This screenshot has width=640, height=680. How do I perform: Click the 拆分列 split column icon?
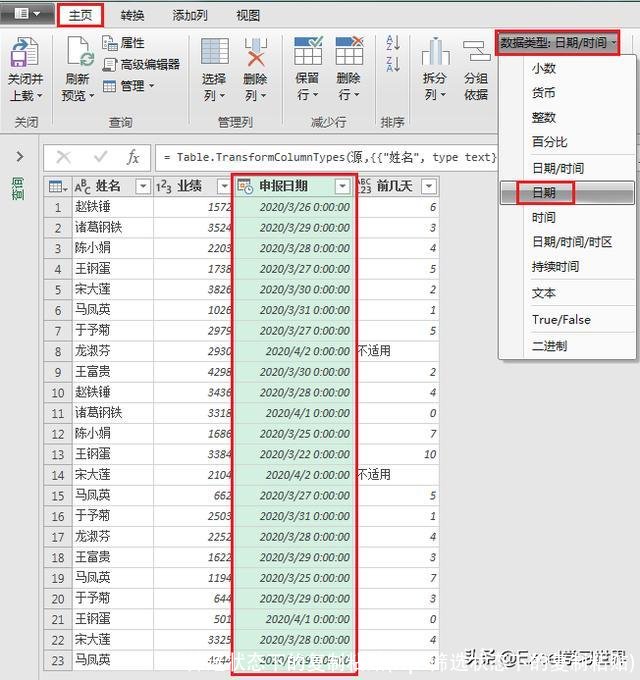[x=435, y=51]
